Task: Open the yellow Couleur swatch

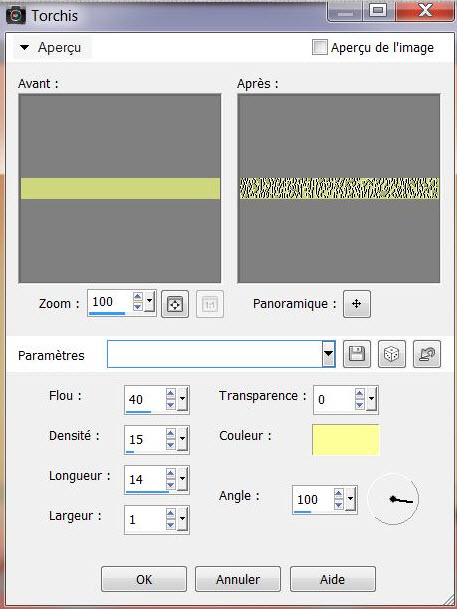Action: click(346, 439)
